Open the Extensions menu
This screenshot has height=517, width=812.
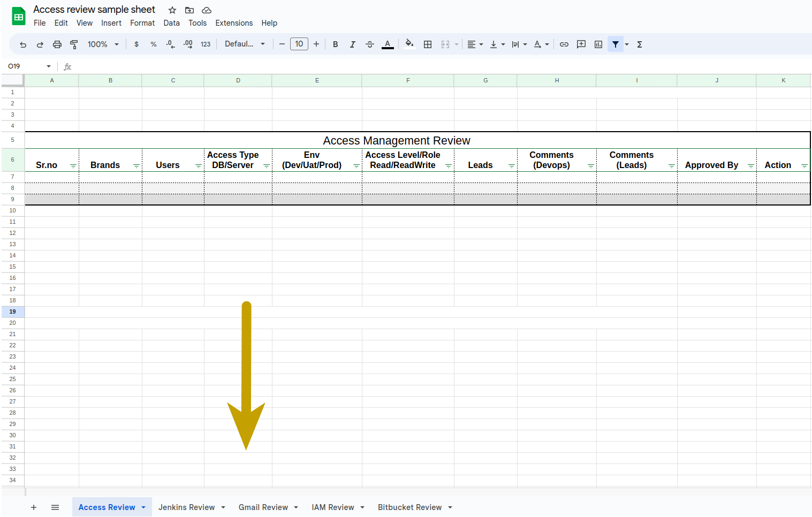(234, 23)
